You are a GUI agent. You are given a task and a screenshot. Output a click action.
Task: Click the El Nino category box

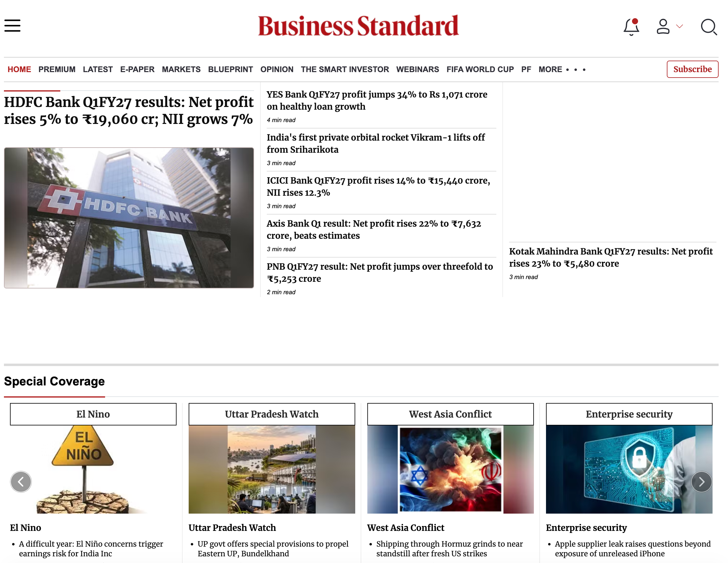click(93, 414)
